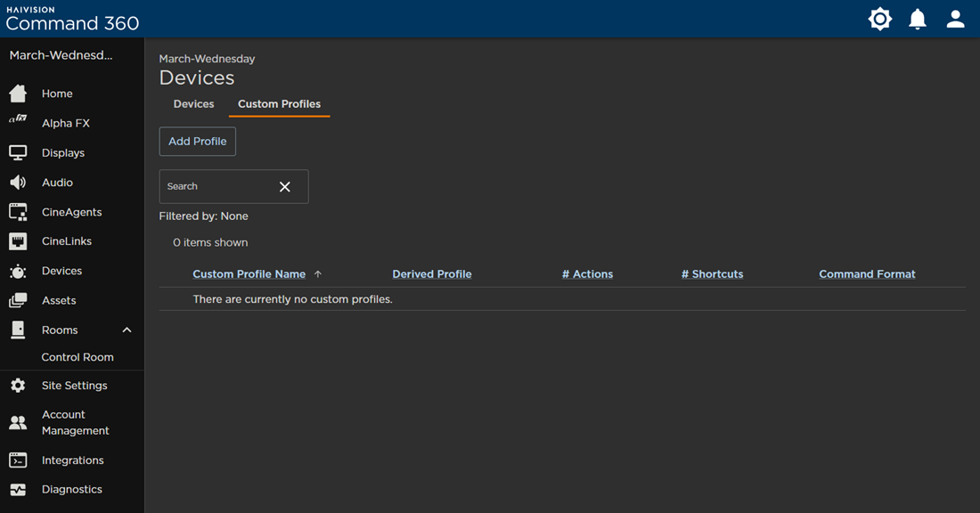Open Audio menu item

(57, 183)
